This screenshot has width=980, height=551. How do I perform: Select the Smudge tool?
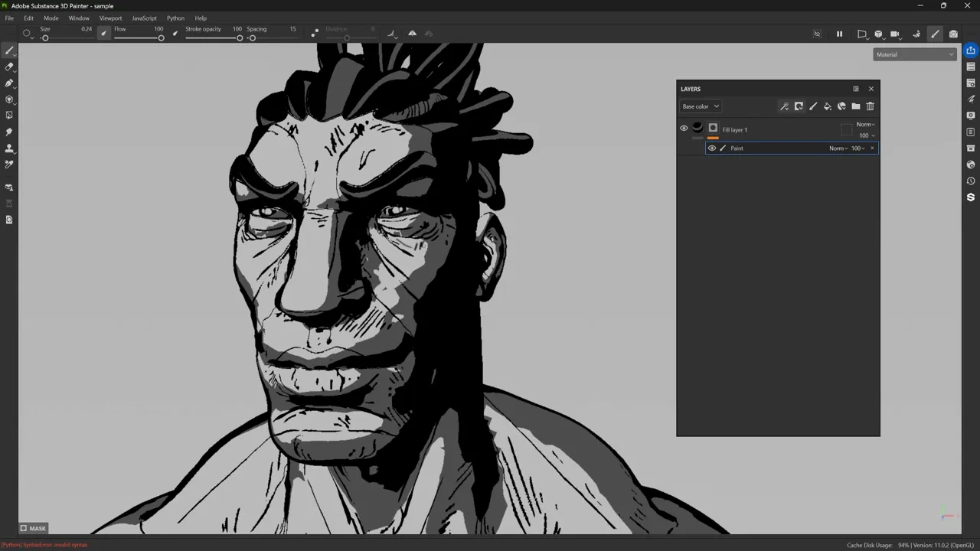click(9, 132)
